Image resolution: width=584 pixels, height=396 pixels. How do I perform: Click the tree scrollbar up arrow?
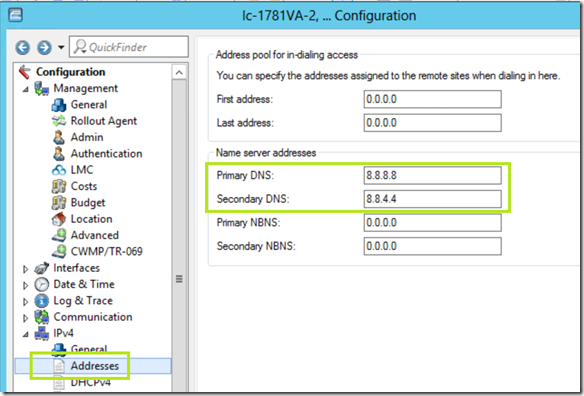click(x=179, y=72)
